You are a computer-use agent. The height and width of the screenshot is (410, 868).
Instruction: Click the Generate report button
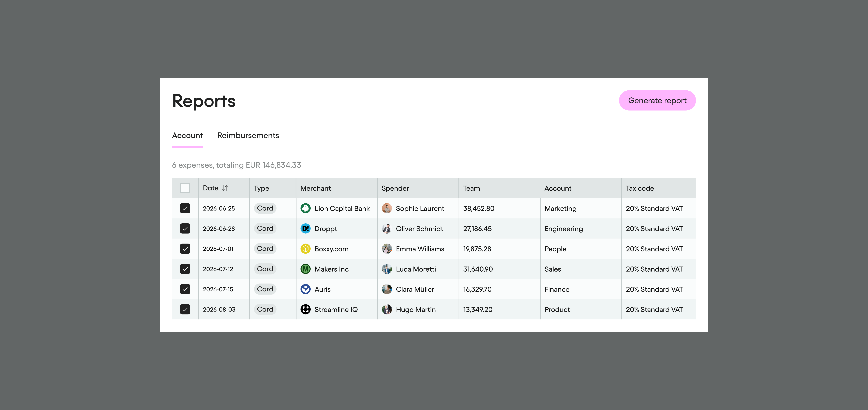pos(657,100)
